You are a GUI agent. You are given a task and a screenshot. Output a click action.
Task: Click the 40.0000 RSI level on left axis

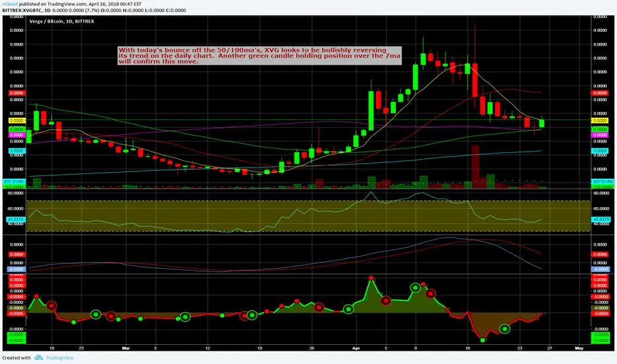(15, 224)
